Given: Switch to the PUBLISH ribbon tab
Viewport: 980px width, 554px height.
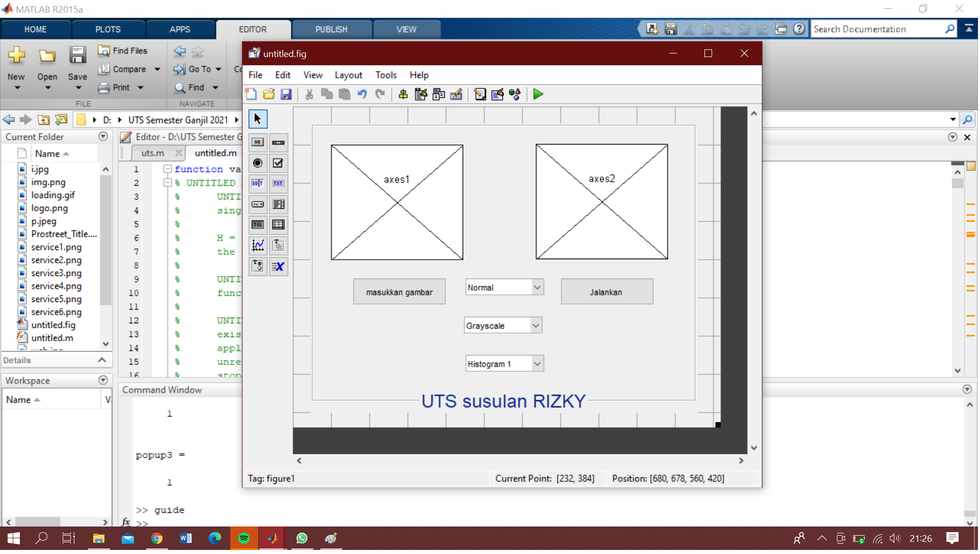Looking at the screenshot, I should (332, 30).
